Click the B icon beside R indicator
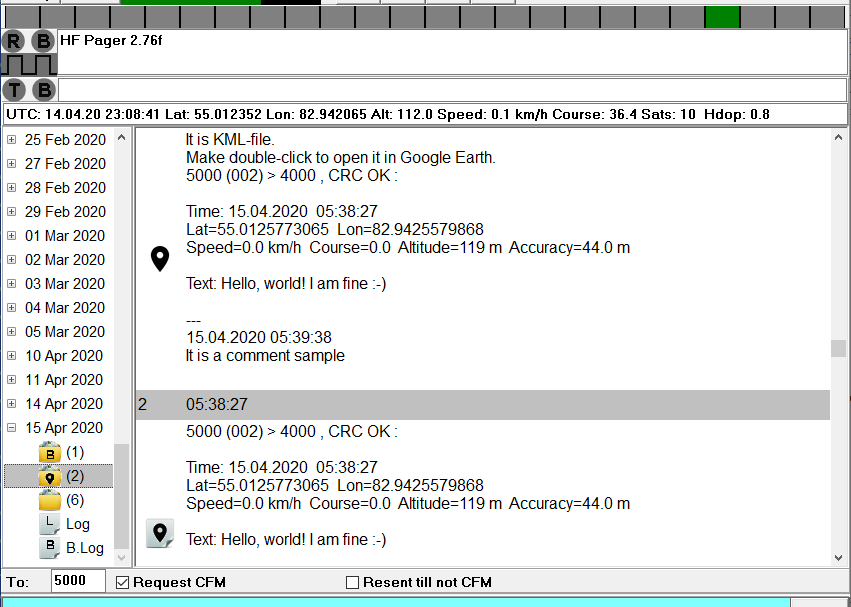Viewport: 851px width, 607px height. pyautogui.click(x=43, y=41)
